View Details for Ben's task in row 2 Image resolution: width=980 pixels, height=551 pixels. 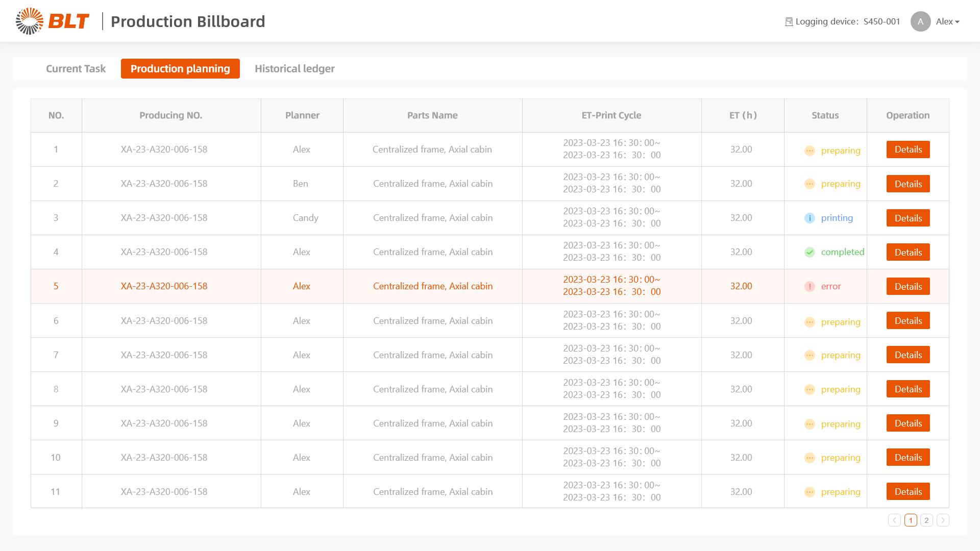[x=908, y=184]
